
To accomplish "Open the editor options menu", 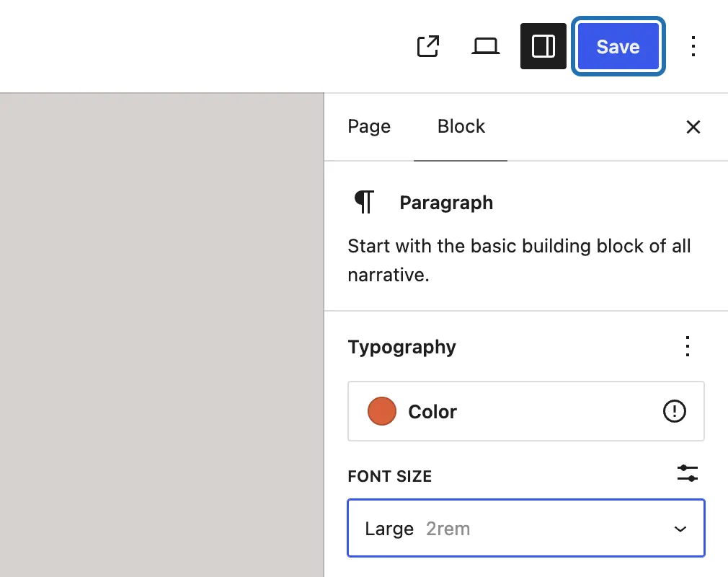I will click(x=693, y=46).
